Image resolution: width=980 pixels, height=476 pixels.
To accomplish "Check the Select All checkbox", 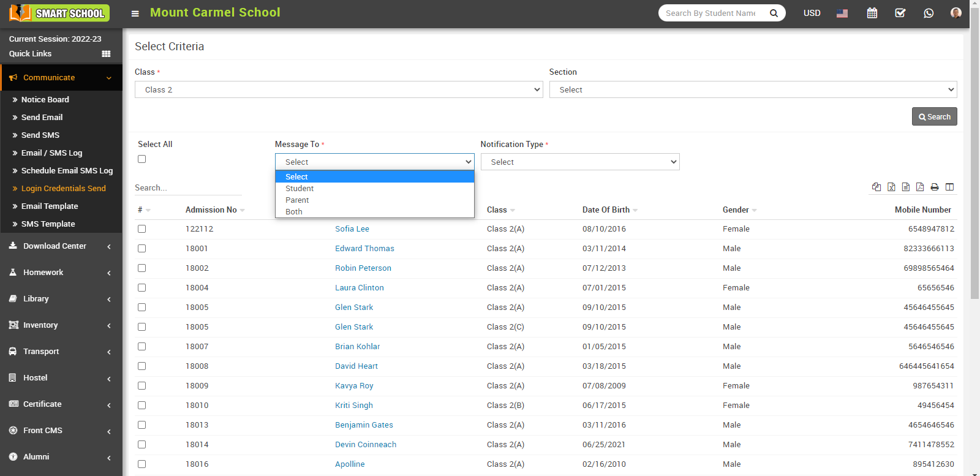I will (x=142, y=159).
